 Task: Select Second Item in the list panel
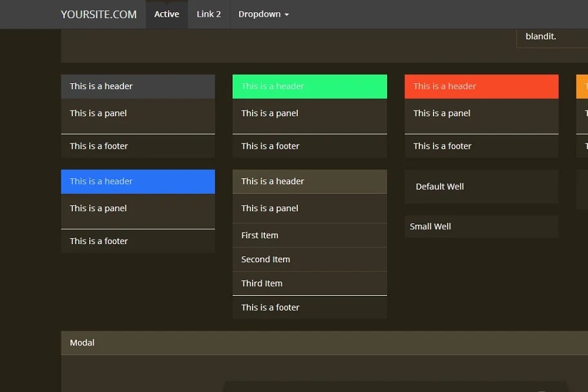(310, 260)
